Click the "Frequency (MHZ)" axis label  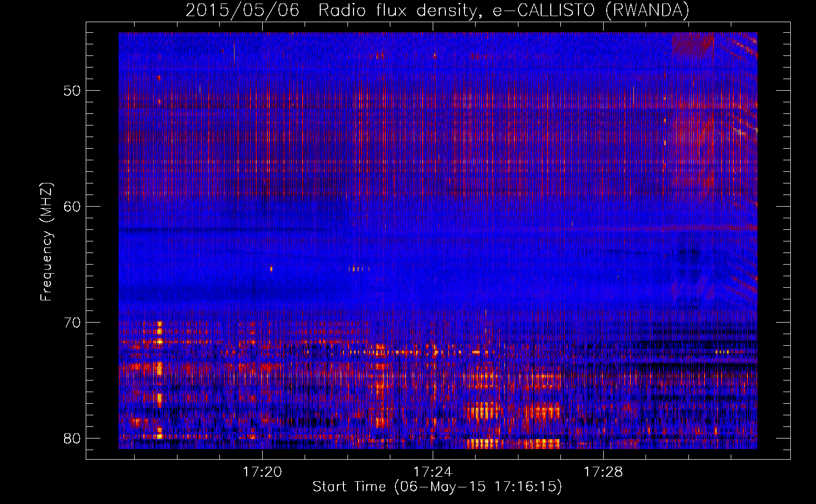(46, 242)
